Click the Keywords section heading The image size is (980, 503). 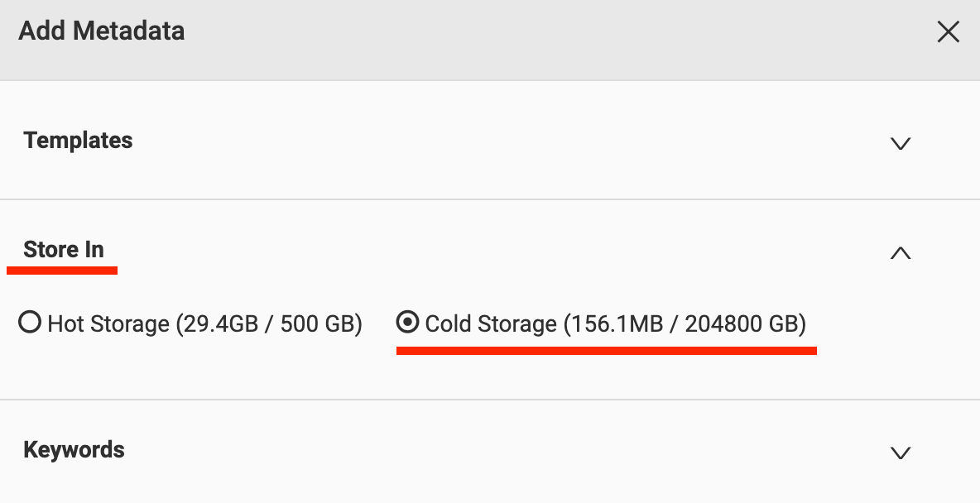(74, 450)
